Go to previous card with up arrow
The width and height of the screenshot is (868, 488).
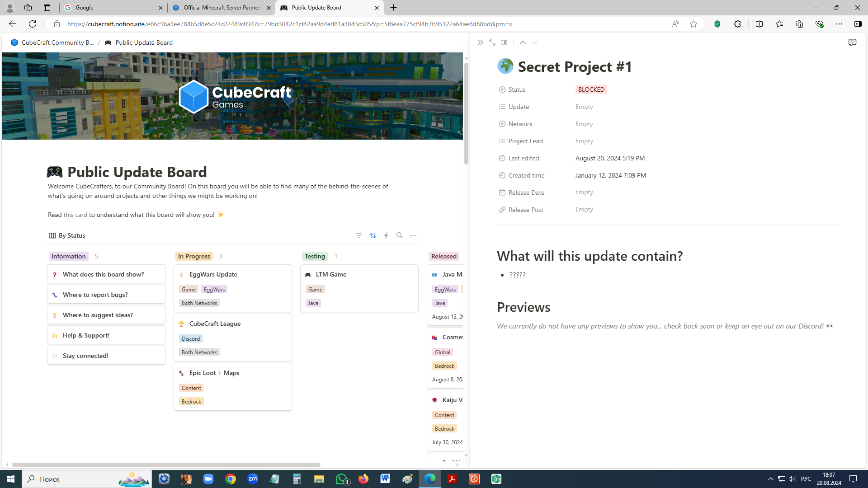coord(523,42)
